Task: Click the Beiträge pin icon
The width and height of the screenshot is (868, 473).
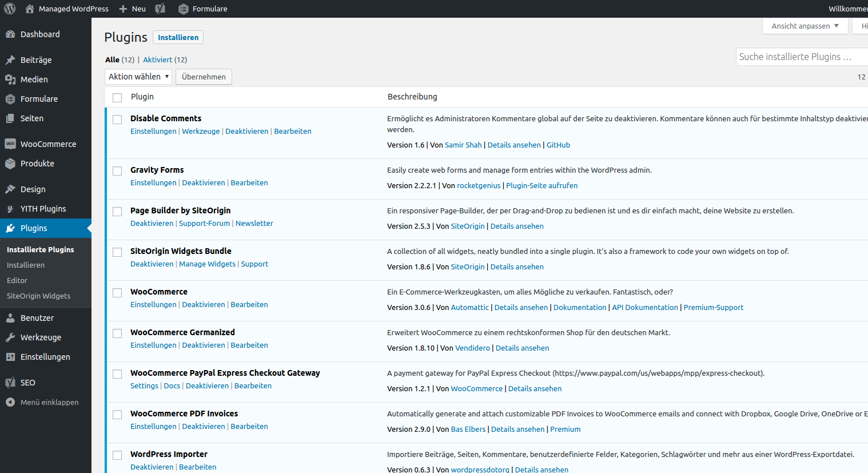Action: [x=10, y=60]
